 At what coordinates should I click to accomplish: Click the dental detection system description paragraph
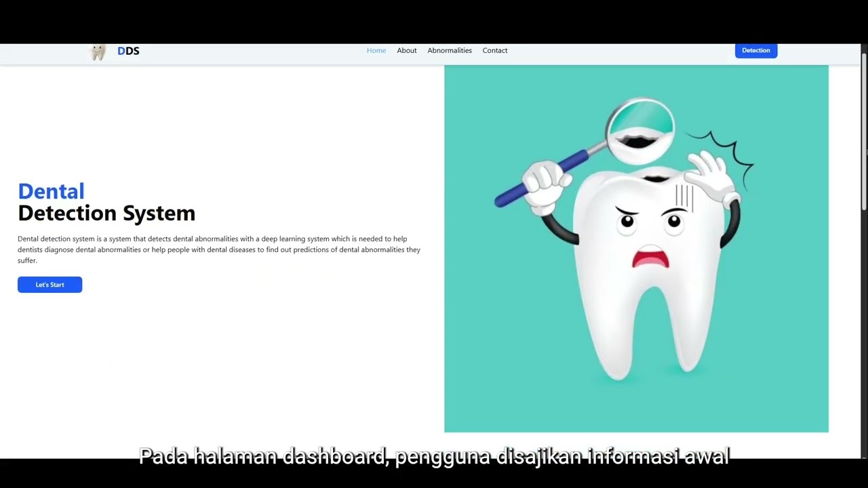pyautogui.click(x=219, y=249)
